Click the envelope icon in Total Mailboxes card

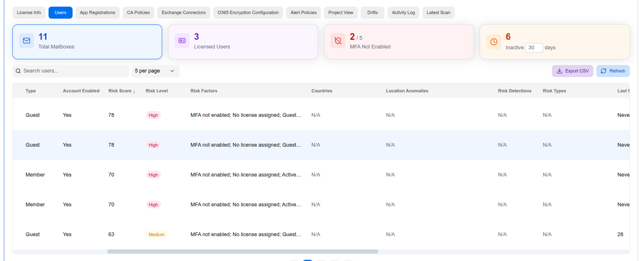click(27, 41)
